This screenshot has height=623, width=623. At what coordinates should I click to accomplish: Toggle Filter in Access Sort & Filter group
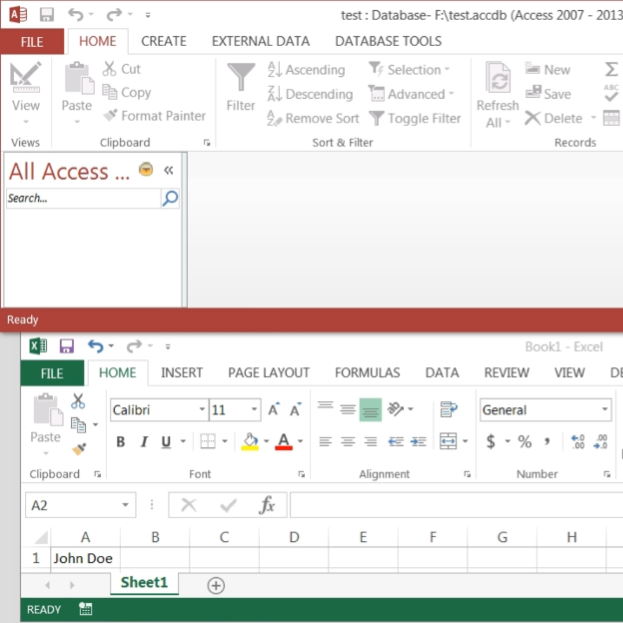point(415,118)
